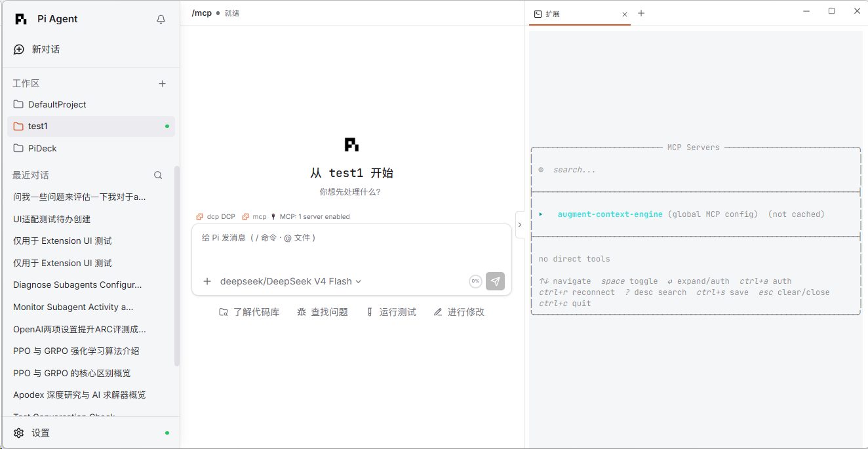Image resolution: width=868 pixels, height=449 pixels.
Task: Open the deepseek model selector dropdown
Action: point(290,281)
